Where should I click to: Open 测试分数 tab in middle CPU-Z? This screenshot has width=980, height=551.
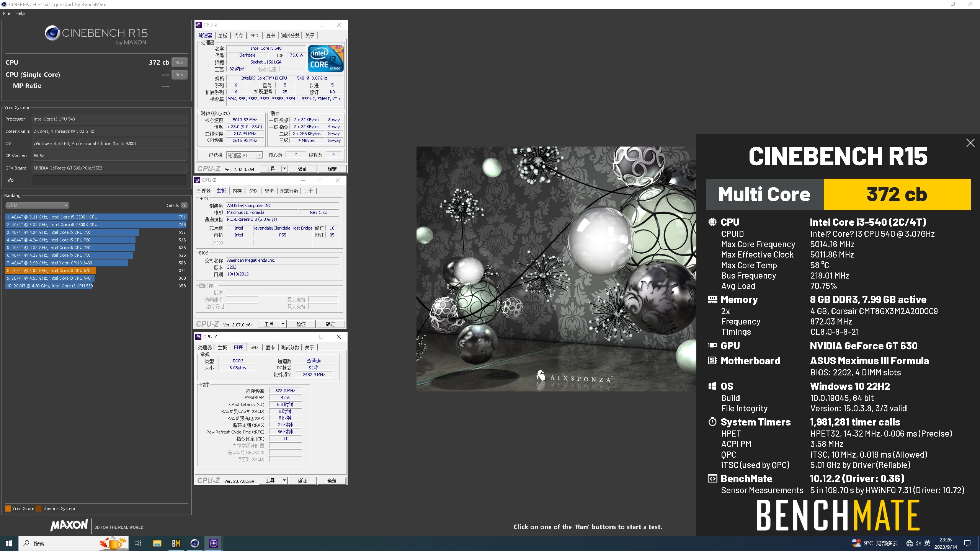pos(289,191)
